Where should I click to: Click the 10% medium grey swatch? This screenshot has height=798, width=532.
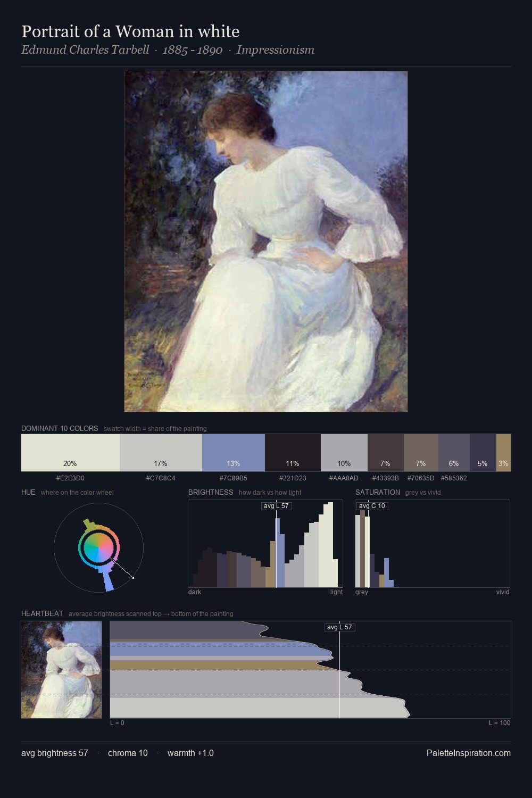coord(344,453)
